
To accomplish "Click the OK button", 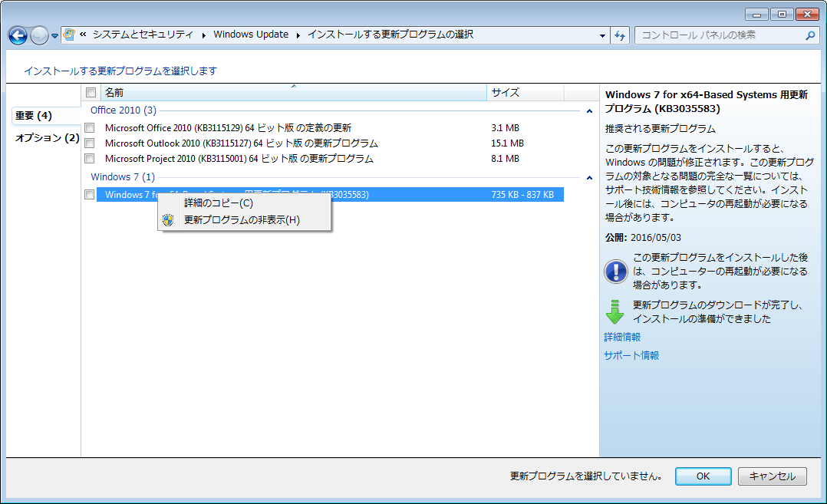I will 703,476.
